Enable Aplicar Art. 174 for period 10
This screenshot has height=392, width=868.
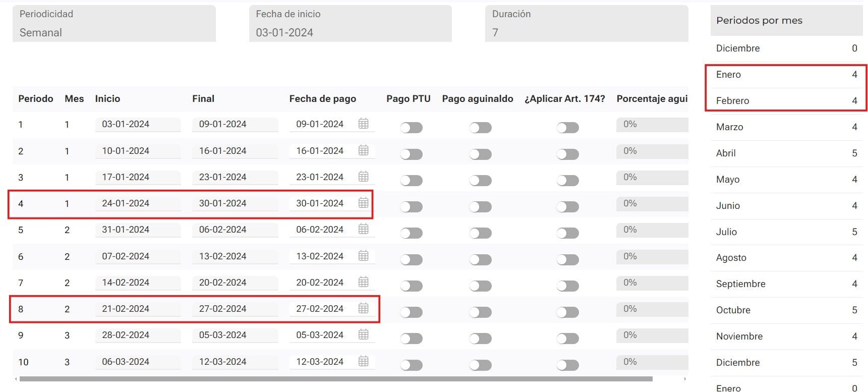click(567, 365)
